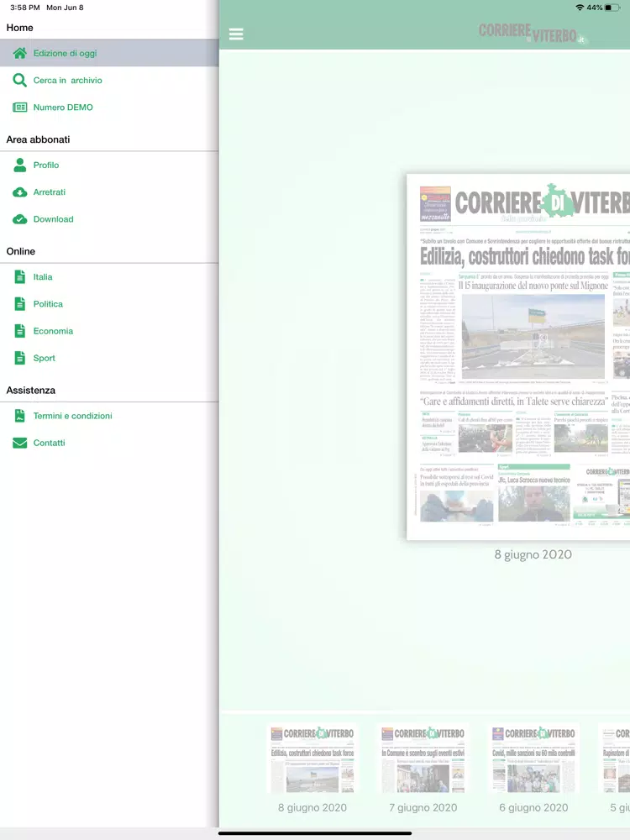Screen dimensions: 630x840
Task: Open the Economia online section
Action: coord(109,331)
